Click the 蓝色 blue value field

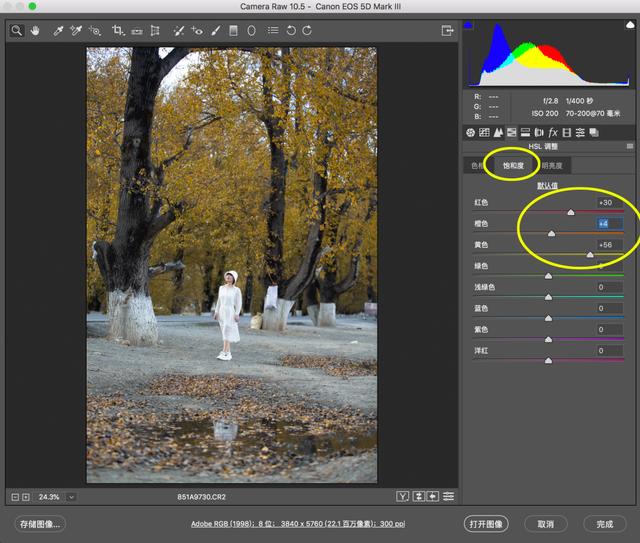pos(609,308)
